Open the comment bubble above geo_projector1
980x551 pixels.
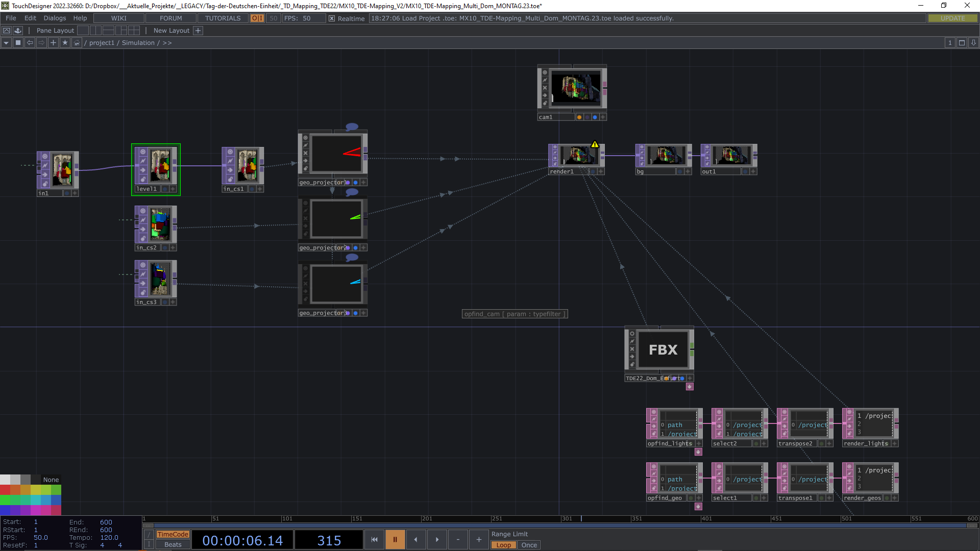[x=352, y=127]
